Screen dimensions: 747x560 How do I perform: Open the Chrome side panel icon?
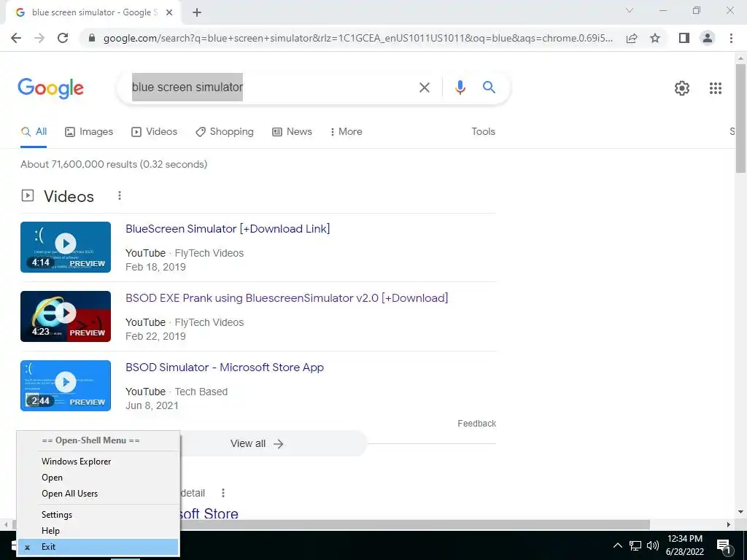tap(684, 38)
